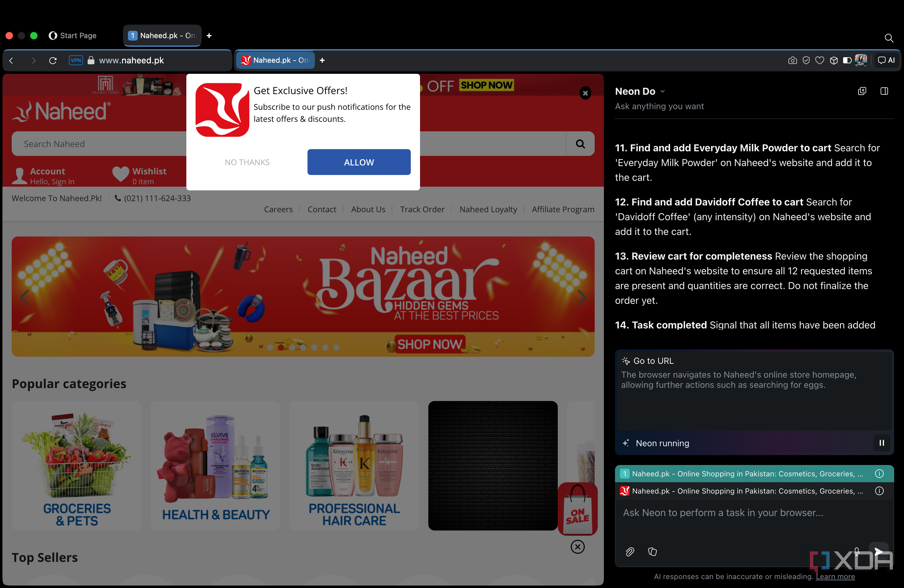Click SHOP NOW in top banner
This screenshot has width=904, height=588.
pyautogui.click(x=486, y=85)
